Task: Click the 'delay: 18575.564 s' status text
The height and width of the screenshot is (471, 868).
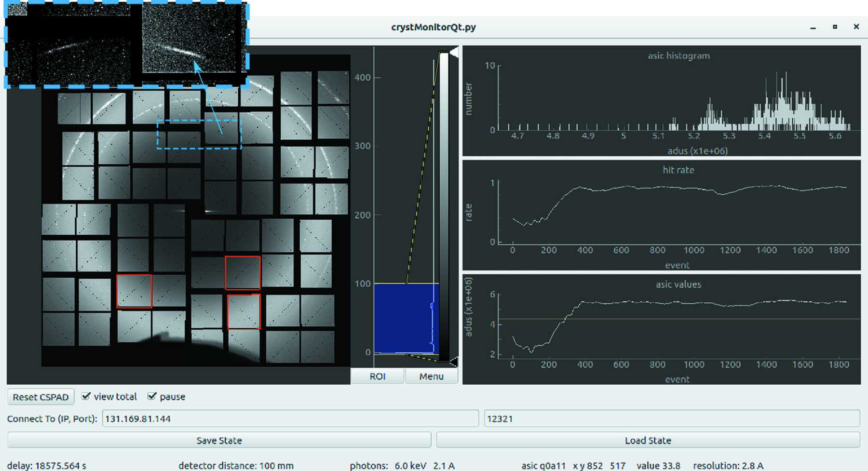Action: (x=47, y=466)
